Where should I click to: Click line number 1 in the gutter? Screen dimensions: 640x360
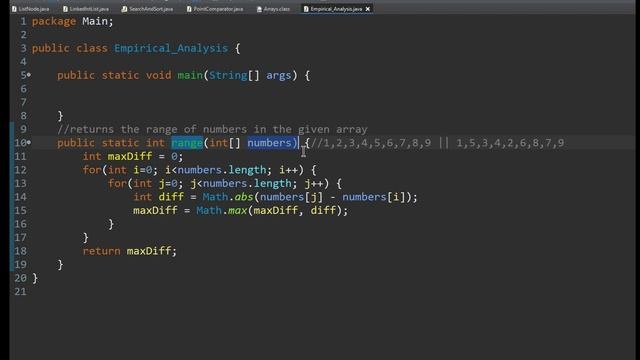coord(23,21)
